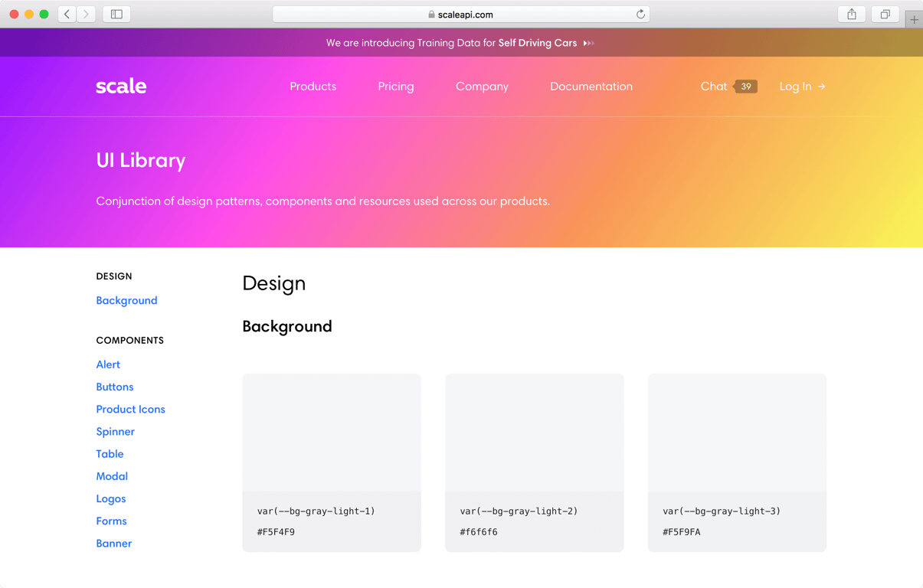
Task: Click the bg-gray-light-3 color swatch
Action: pos(737,433)
